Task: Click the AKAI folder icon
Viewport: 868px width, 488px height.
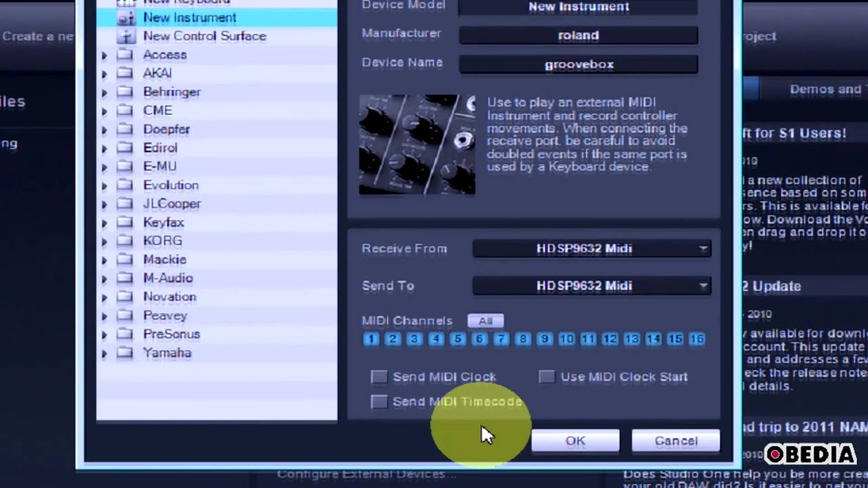Action: pos(125,73)
